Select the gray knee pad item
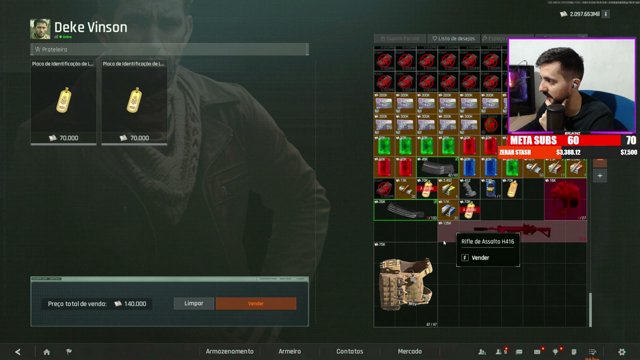 (x=469, y=189)
